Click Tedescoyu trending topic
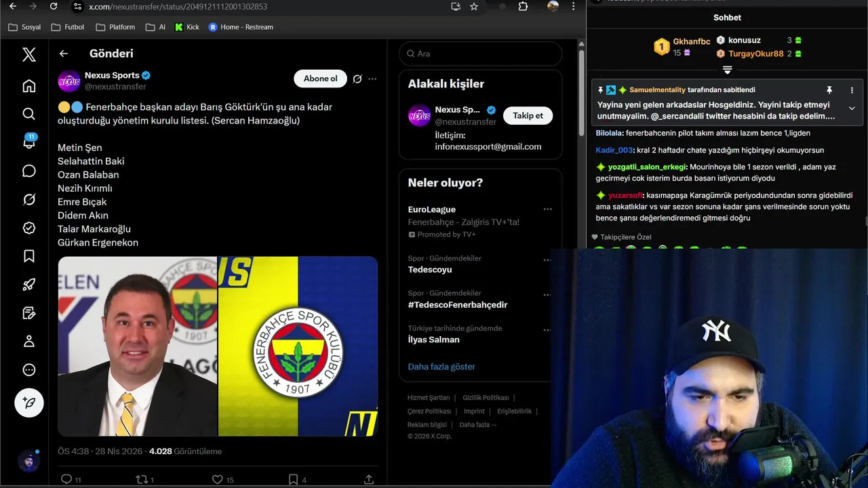The image size is (868, 488). [x=430, y=270]
